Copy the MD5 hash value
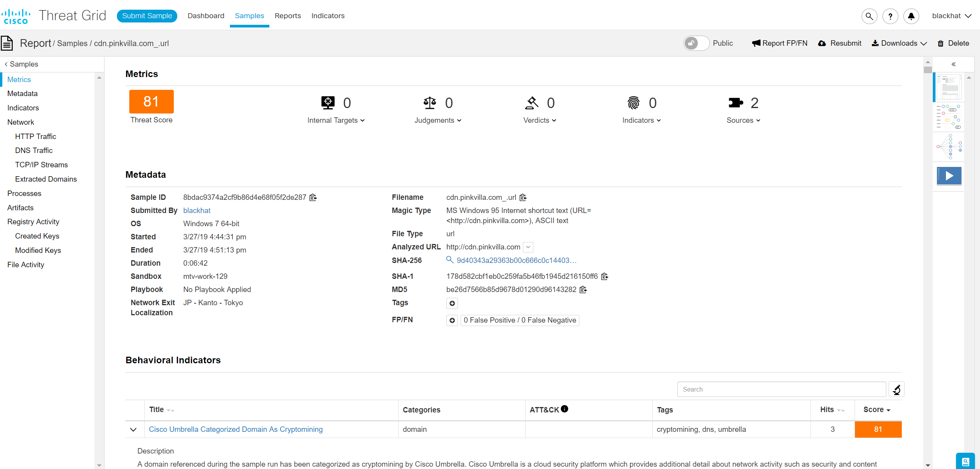Viewport: 980px width, 469px height. click(583, 290)
